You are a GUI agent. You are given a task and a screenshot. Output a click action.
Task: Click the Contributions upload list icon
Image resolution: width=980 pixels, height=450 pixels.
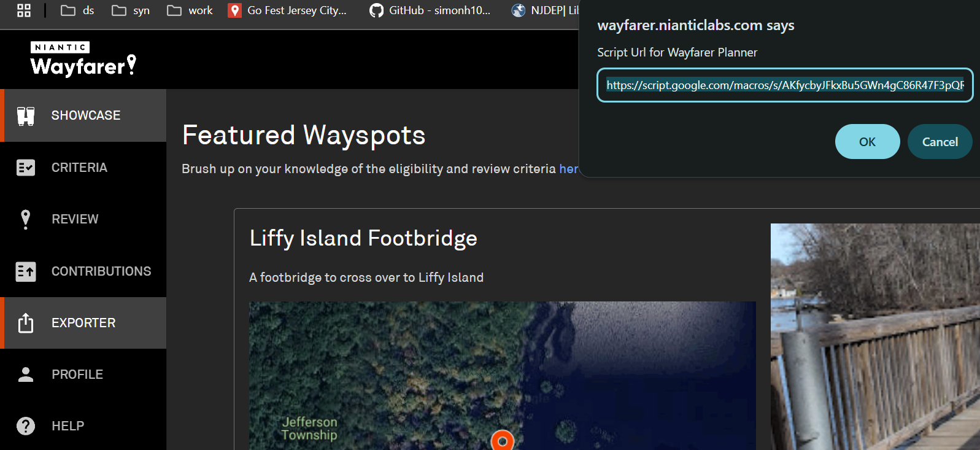[x=26, y=271]
